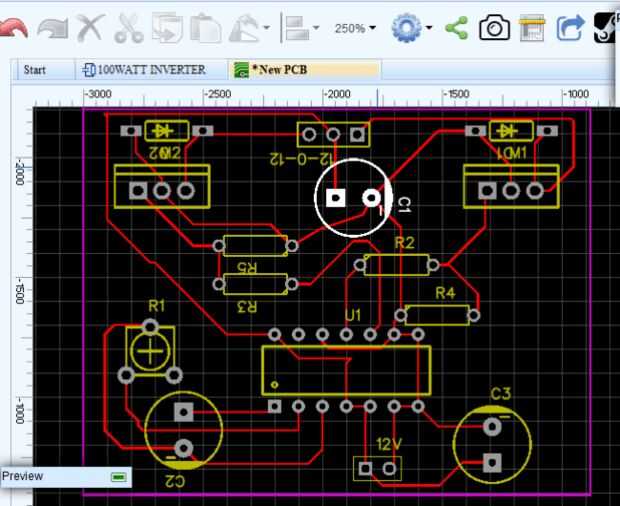Select the left transistor square pad
The height and width of the screenshot is (506, 620).
coord(138,191)
